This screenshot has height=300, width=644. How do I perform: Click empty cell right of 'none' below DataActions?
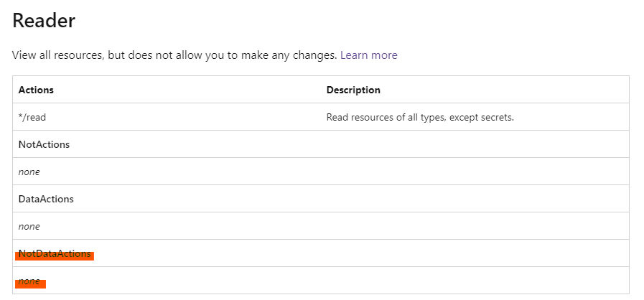[x=474, y=226]
